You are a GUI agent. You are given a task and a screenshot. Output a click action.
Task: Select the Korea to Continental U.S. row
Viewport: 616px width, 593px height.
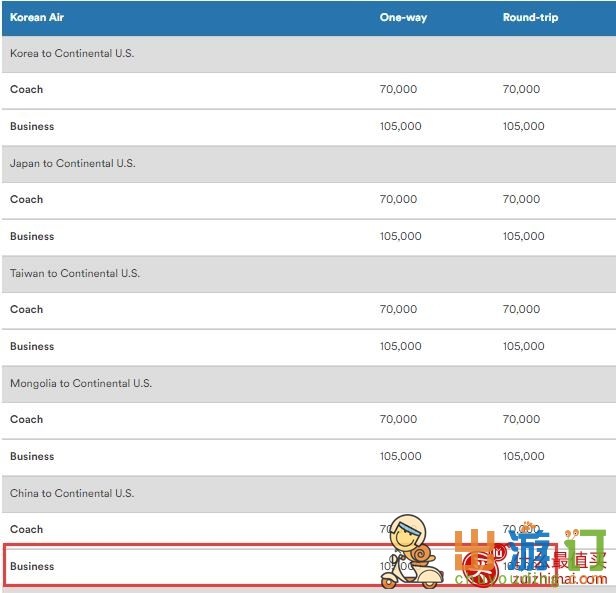pyautogui.click(x=309, y=54)
